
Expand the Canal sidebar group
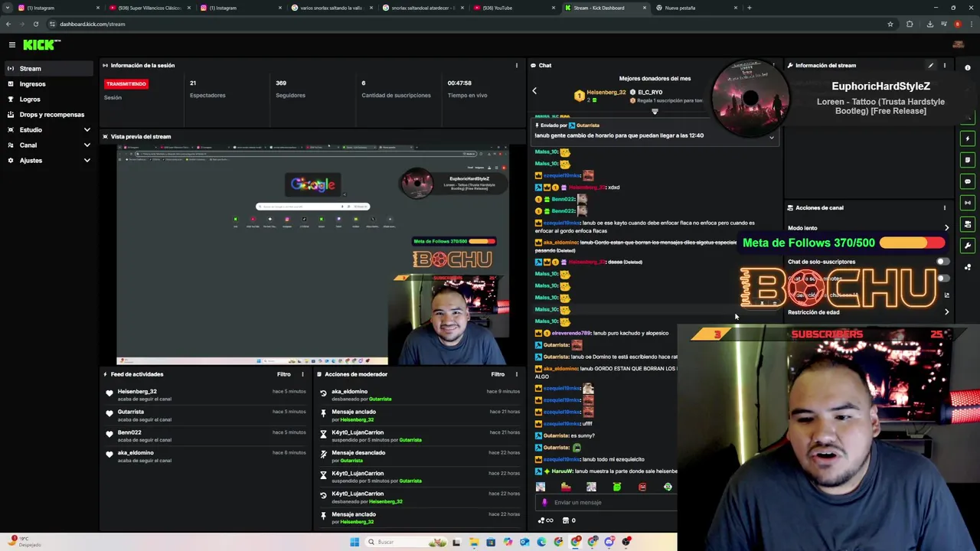click(49, 145)
